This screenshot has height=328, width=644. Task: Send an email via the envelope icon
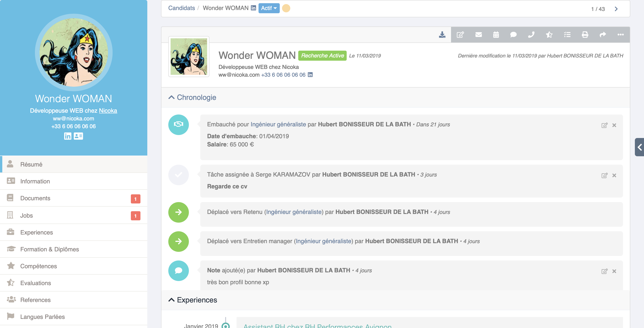pos(478,35)
